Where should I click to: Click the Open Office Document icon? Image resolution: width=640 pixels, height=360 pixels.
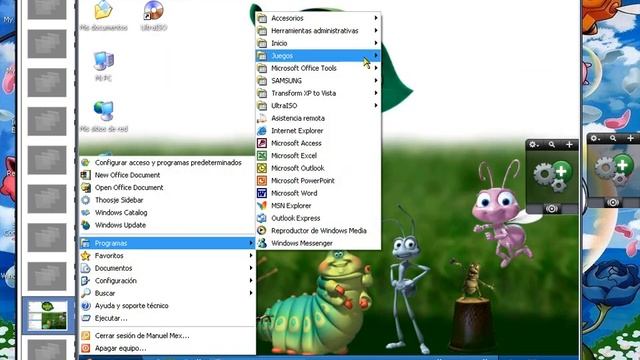(86, 187)
